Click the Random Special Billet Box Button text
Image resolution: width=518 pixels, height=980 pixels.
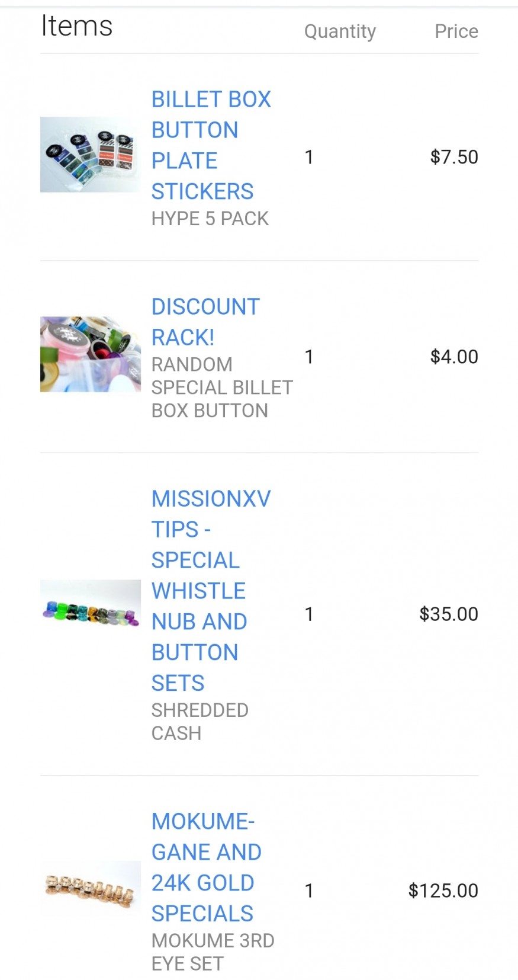221,387
